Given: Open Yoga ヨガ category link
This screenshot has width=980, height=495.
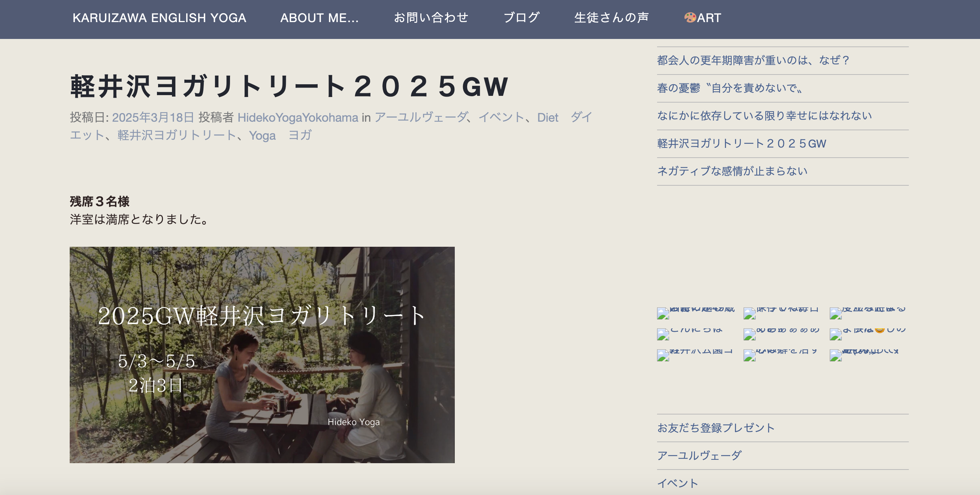Looking at the screenshot, I should pos(280,135).
